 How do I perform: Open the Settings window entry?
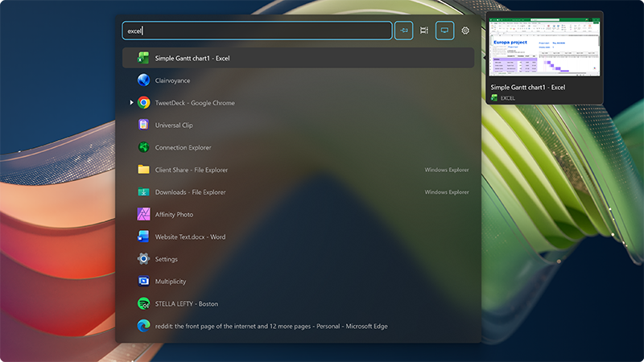(298, 259)
